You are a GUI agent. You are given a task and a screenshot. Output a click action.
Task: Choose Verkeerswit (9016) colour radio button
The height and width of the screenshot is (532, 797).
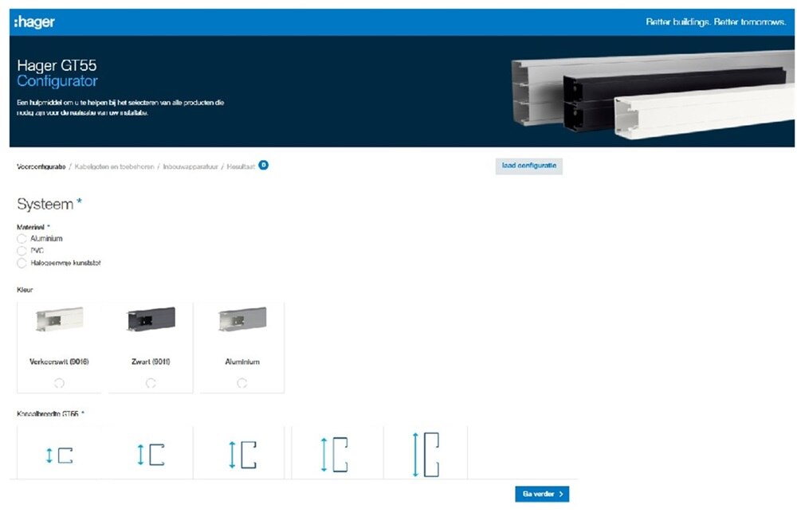[x=59, y=383]
